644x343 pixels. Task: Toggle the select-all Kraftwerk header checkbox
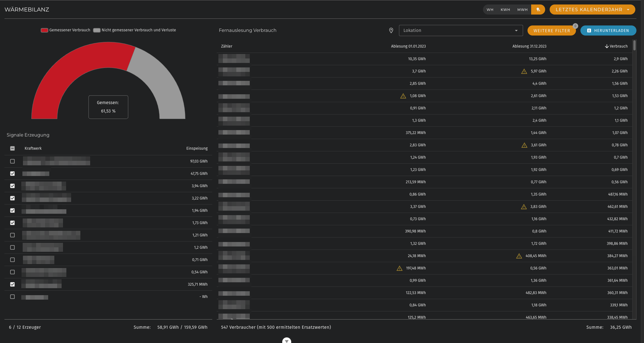click(x=12, y=148)
